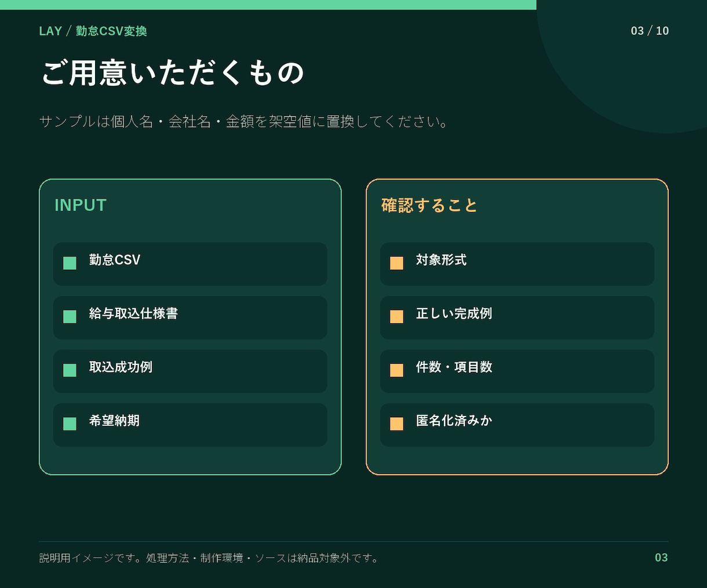Click the green square beside 取込成功例
This screenshot has width=707, height=588.
[70, 370]
